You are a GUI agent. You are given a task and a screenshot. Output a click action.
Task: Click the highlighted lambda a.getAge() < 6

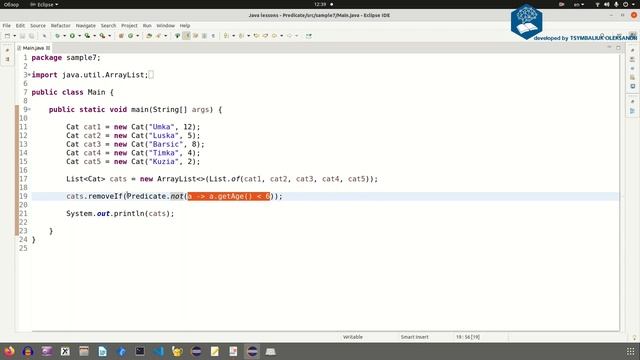229,196
